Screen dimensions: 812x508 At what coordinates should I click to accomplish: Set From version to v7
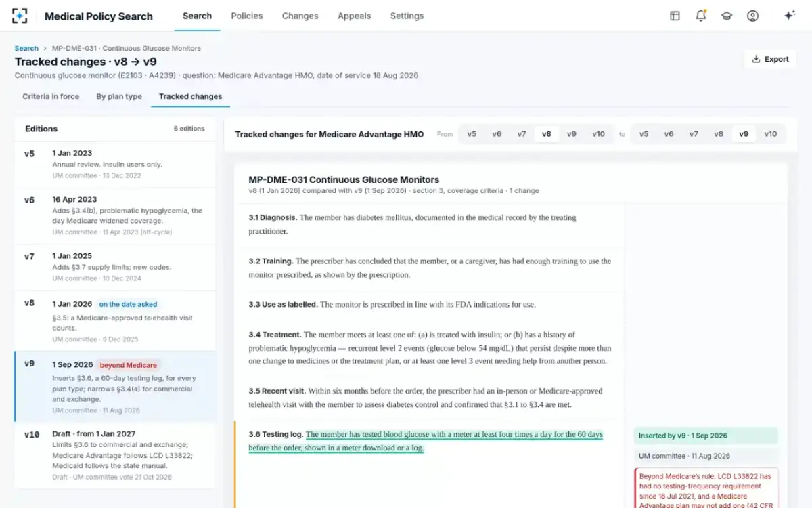tap(522, 134)
